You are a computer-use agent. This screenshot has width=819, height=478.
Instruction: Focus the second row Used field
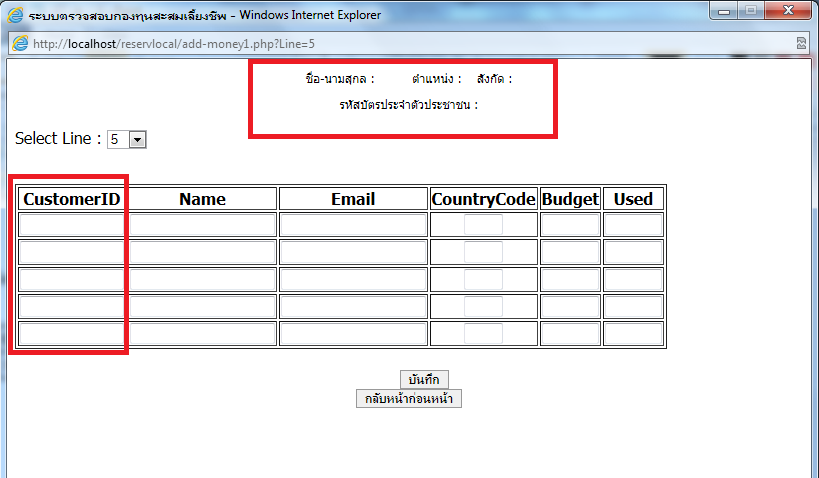coord(634,252)
